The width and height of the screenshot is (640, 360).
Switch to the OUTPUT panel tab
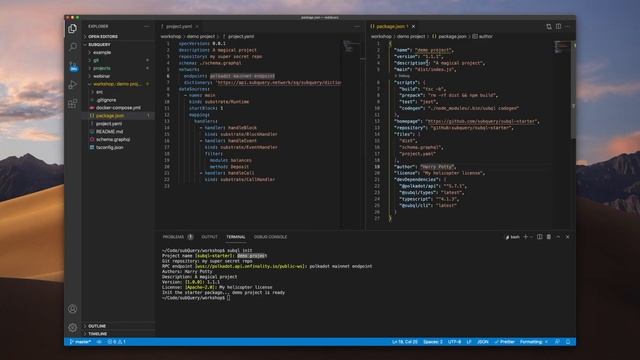click(x=209, y=237)
